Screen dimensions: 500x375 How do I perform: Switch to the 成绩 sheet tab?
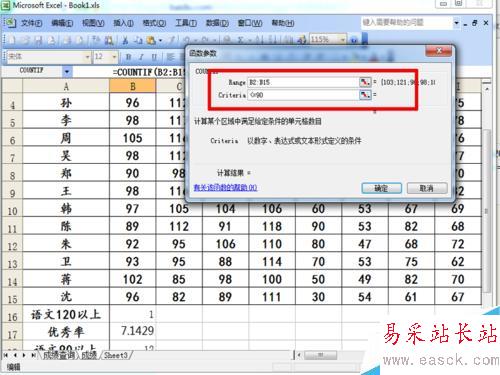tap(89, 355)
